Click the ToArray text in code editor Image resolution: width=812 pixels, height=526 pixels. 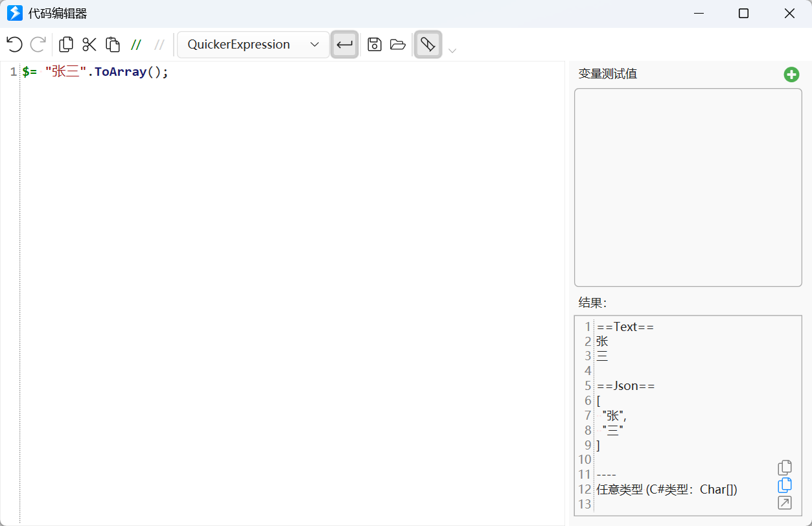point(121,72)
